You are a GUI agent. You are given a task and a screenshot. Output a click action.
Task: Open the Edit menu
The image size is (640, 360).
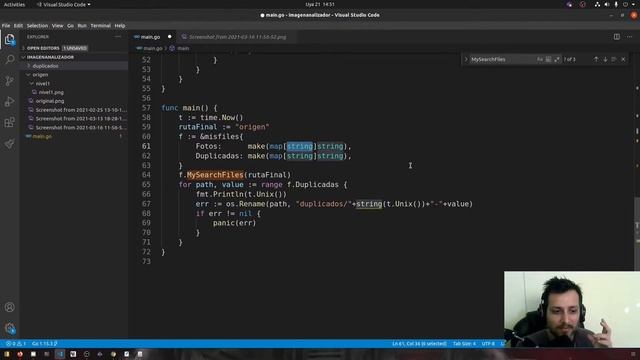18,25
